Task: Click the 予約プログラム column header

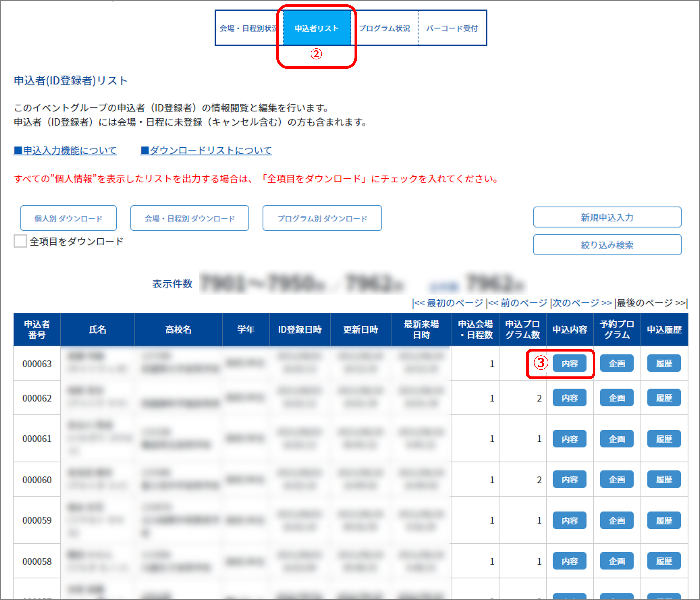Action: tap(617, 330)
